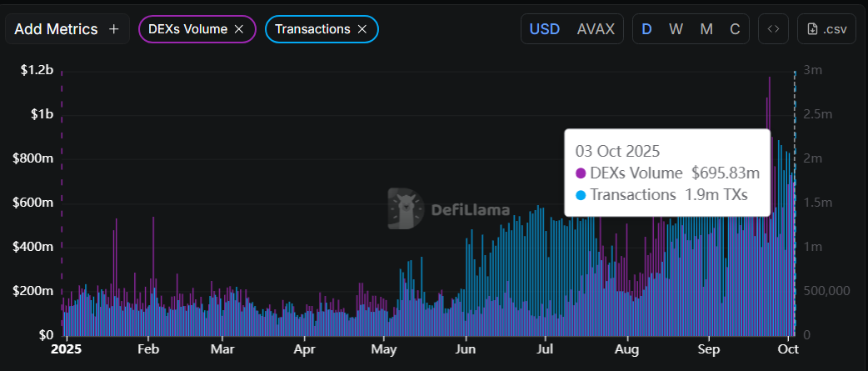Click the DEXs Volume chip label
Screen dimensions: 868x371
pos(187,29)
